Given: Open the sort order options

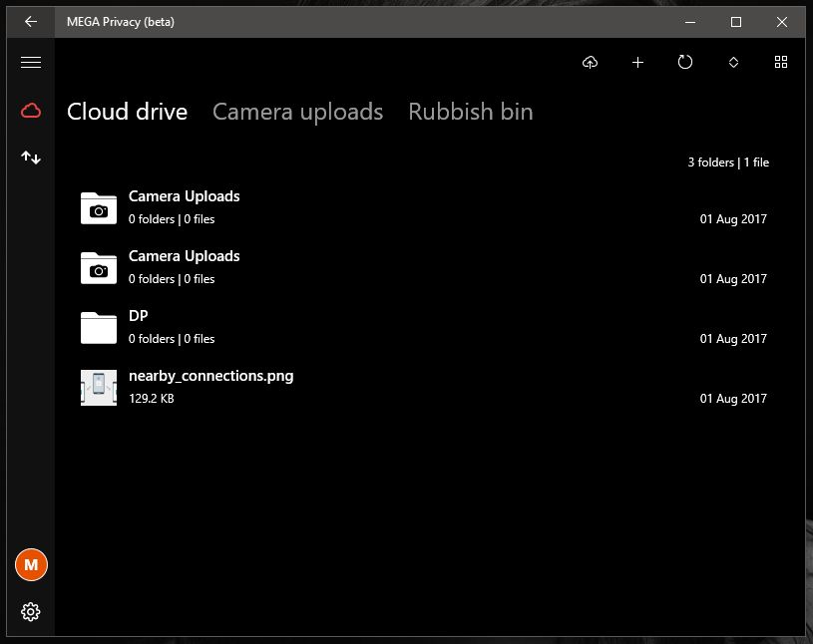Looking at the screenshot, I should tap(733, 63).
